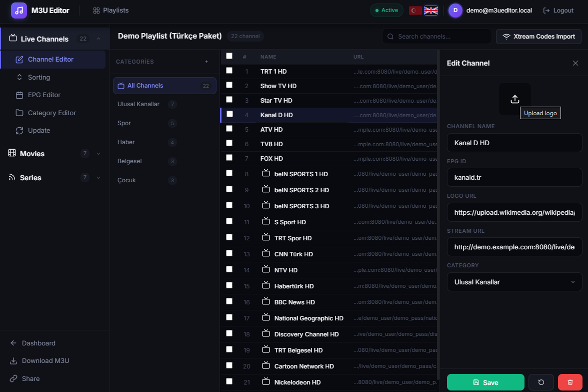Select the All Channels category
Screen dimensions: 588x392
coord(164,86)
